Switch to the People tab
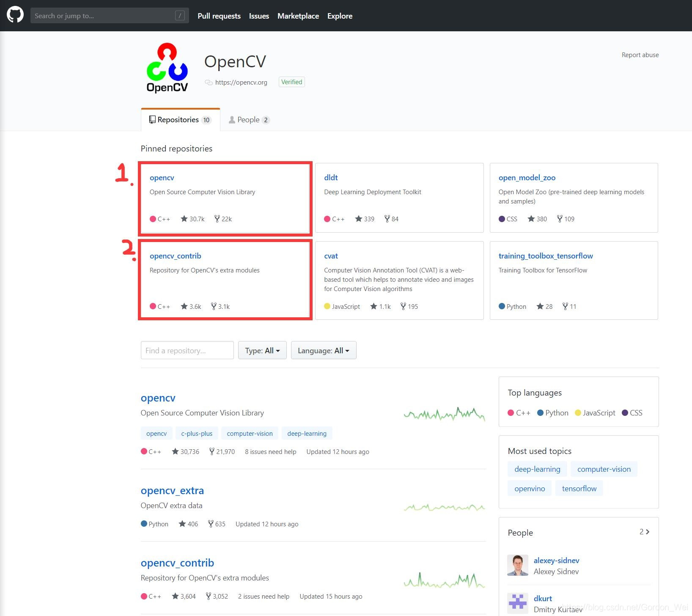The width and height of the screenshot is (692, 616). click(x=249, y=120)
